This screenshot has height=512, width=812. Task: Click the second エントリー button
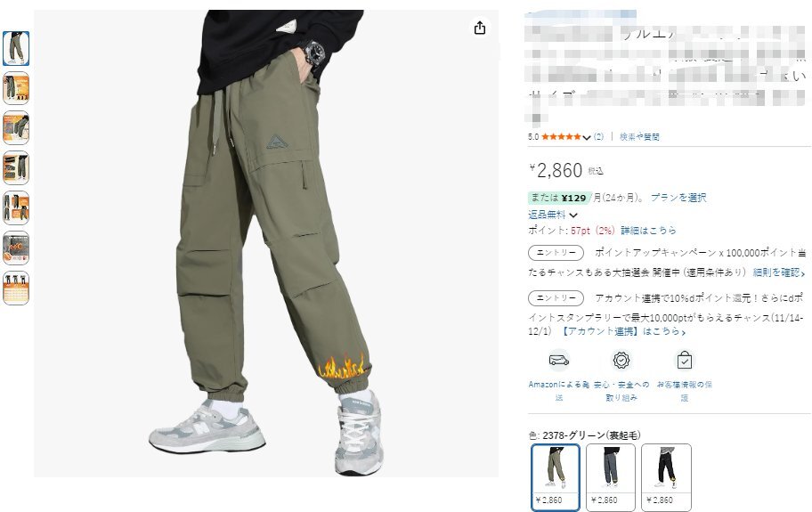pyautogui.click(x=556, y=298)
